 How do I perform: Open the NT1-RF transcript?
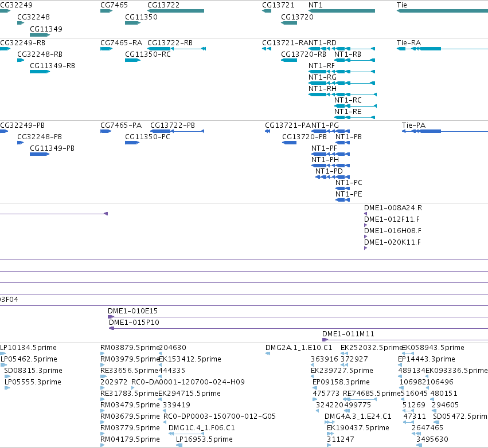tap(322, 66)
